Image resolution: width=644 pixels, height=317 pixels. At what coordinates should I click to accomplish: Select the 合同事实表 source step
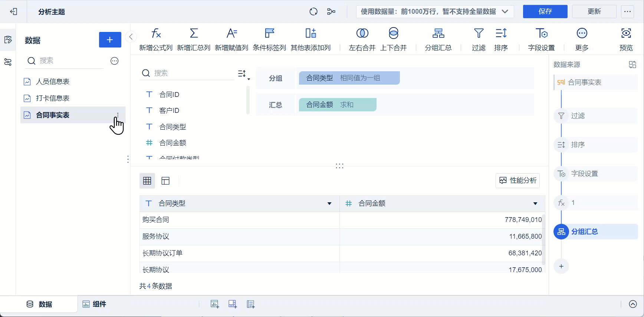596,82
